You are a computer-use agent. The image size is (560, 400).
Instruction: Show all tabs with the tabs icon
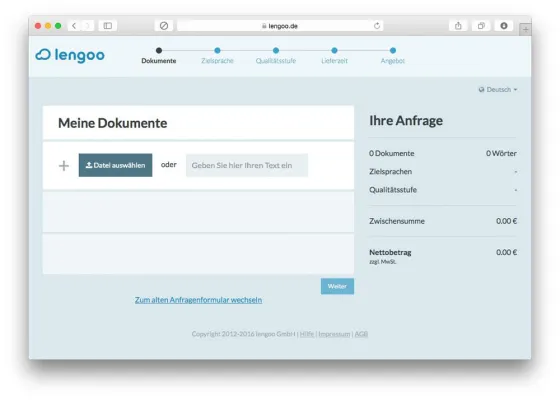click(x=481, y=26)
